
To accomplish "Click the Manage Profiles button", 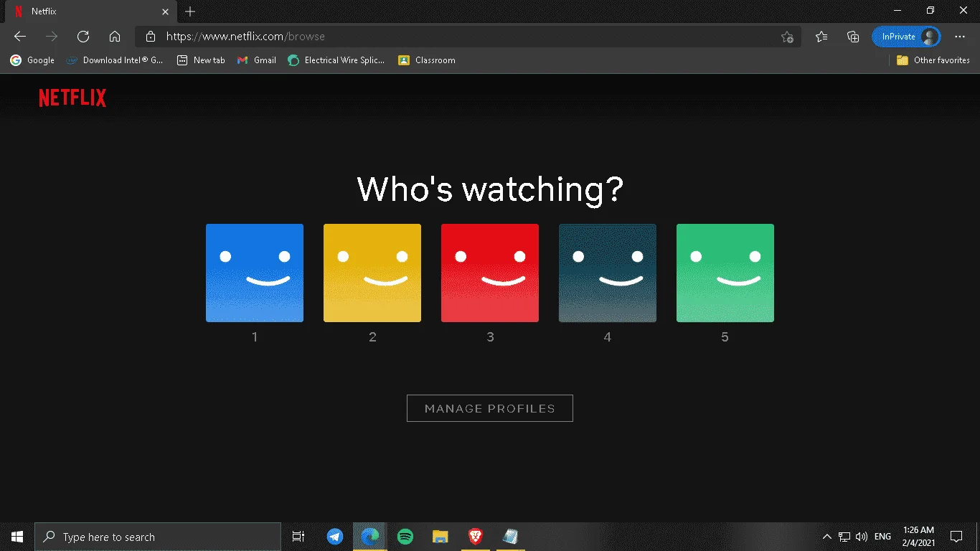I will [x=490, y=408].
